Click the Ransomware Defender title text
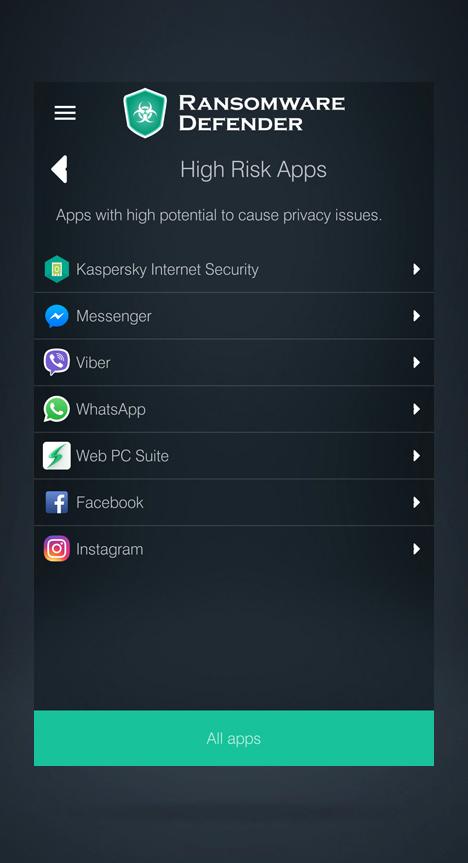The height and width of the screenshot is (863, 468). coord(262,113)
